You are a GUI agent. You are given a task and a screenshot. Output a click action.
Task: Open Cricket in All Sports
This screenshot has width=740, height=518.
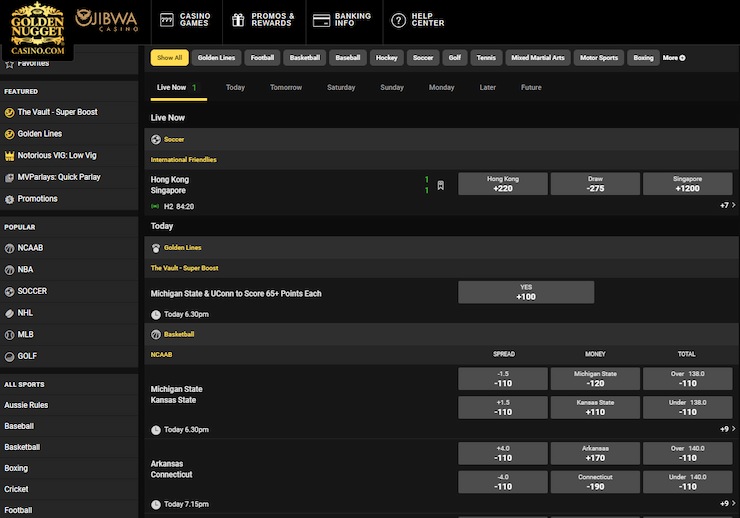tap(17, 489)
